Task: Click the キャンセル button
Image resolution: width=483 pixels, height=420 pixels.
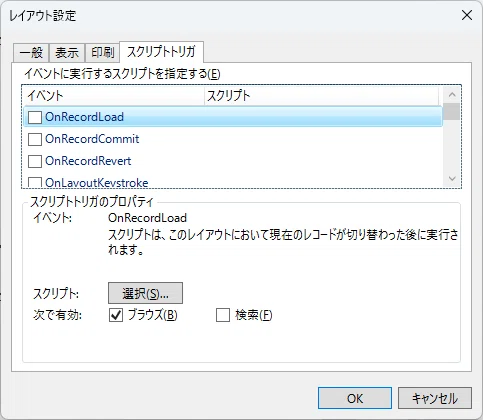Action: 435,398
